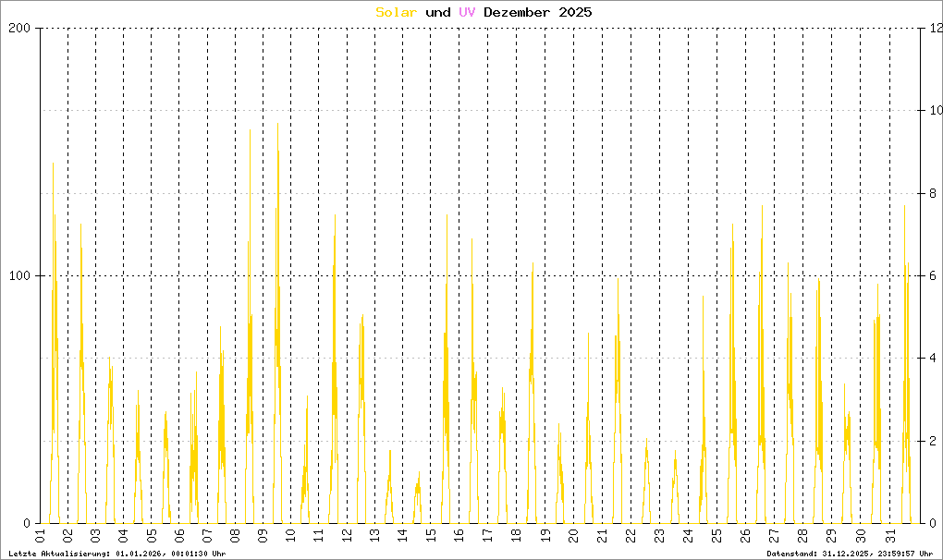The image size is (943, 560).
Task: Click the 12 label on the right axis
Action: (x=937, y=28)
